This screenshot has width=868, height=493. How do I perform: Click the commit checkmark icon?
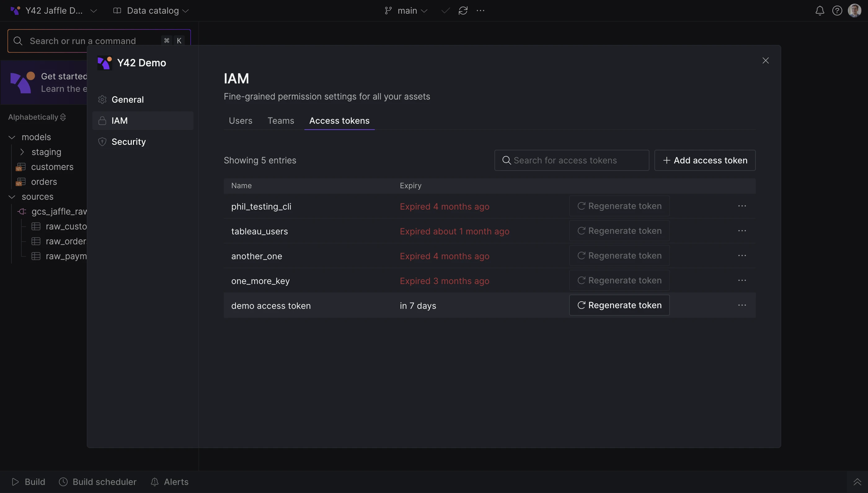pos(445,11)
